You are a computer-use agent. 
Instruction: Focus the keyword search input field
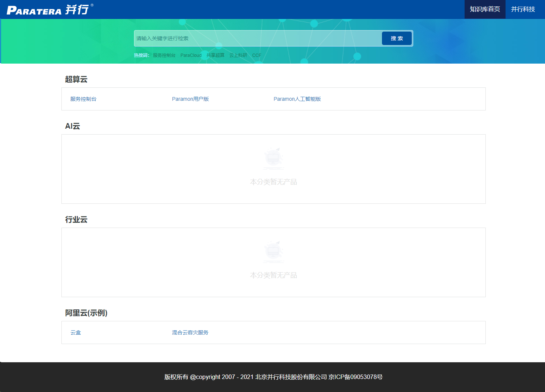(258, 38)
